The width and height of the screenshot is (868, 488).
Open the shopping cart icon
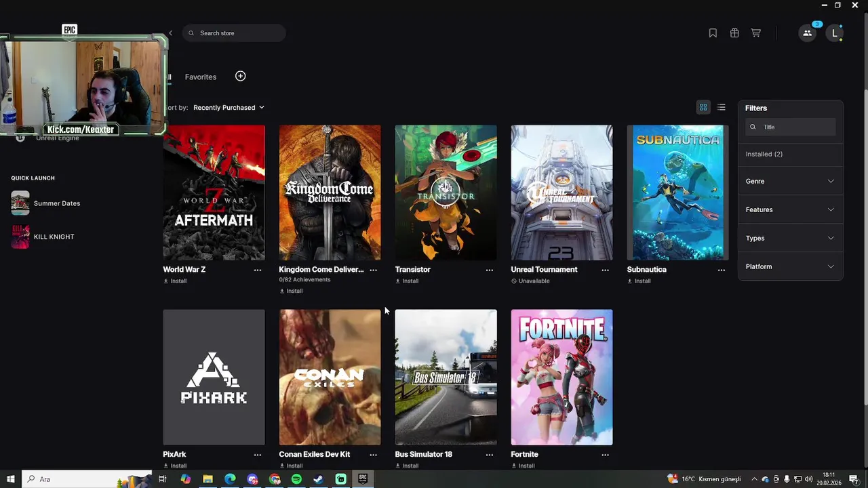[x=756, y=33]
